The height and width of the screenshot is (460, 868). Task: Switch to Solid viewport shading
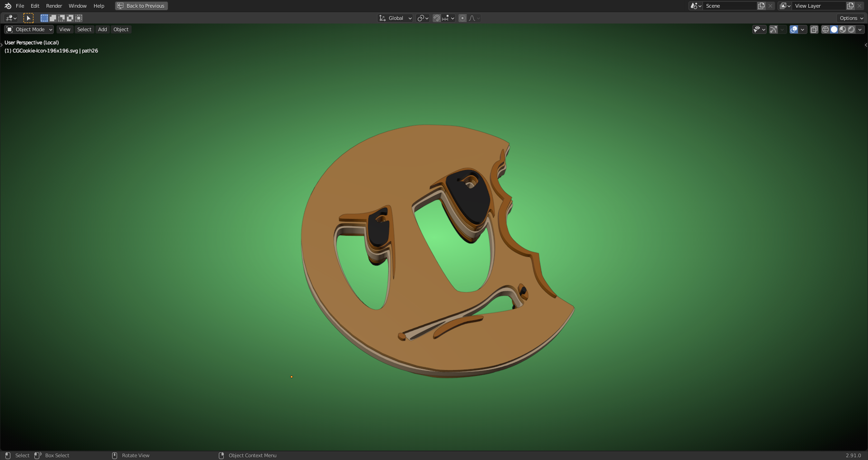(834, 29)
